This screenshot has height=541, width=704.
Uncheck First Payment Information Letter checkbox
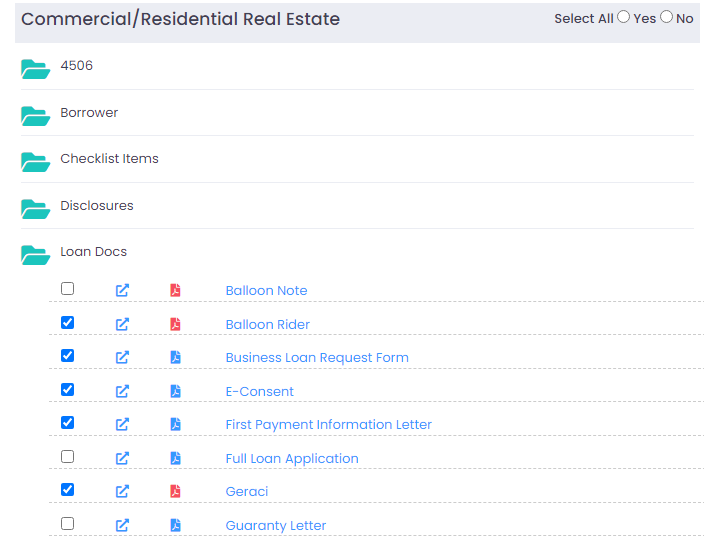pyautogui.click(x=67, y=422)
